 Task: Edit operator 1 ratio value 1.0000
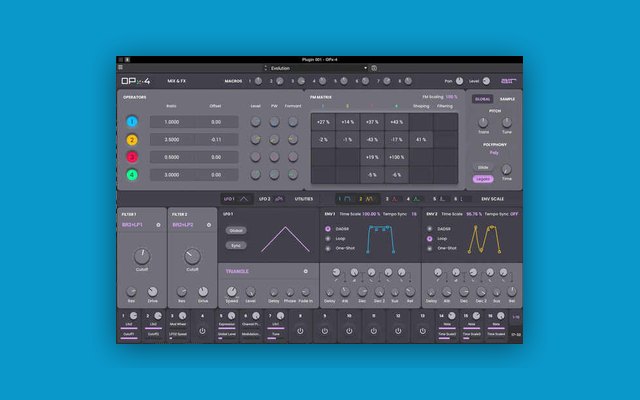172,122
